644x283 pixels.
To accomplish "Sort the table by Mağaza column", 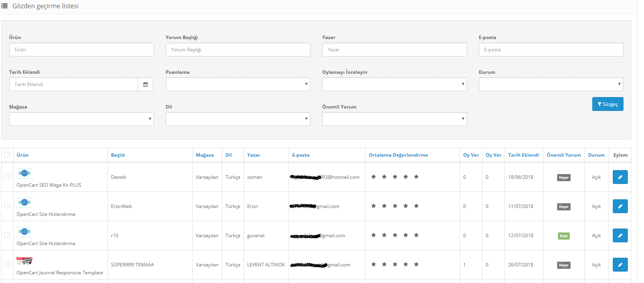I will click(x=205, y=155).
